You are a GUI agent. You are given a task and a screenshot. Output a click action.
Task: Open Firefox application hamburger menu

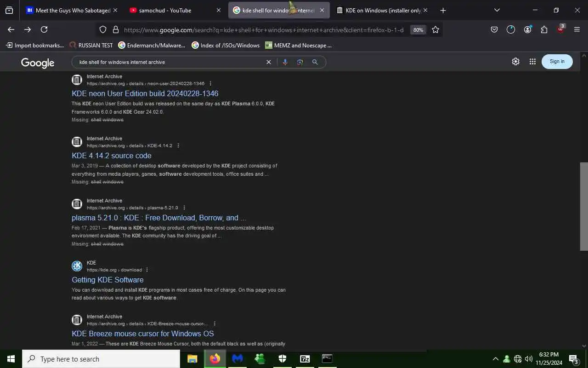pyautogui.click(x=577, y=29)
